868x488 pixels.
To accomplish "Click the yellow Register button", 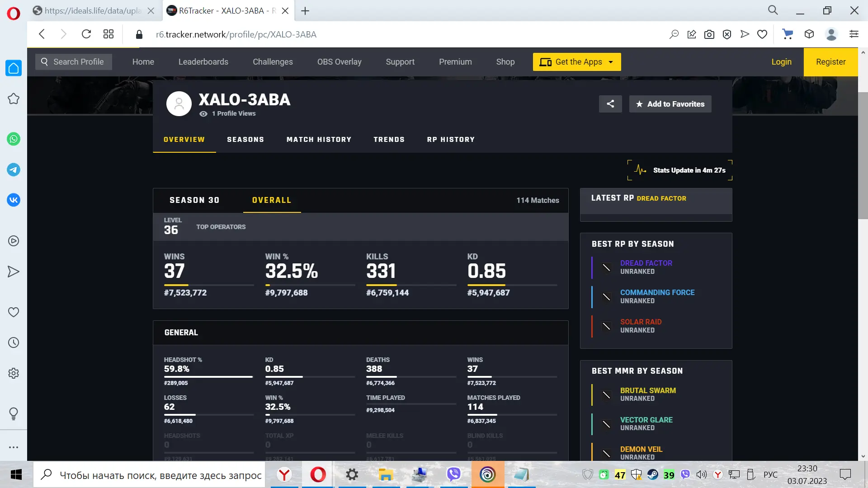I will click(831, 62).
